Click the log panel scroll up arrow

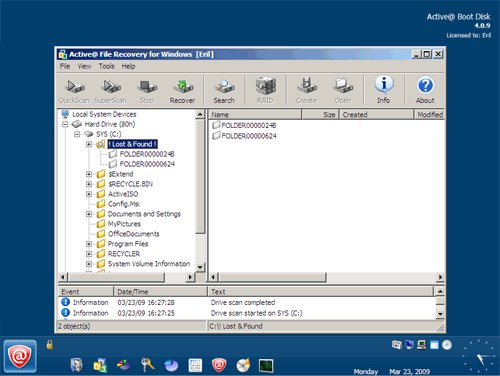point(440,292)
